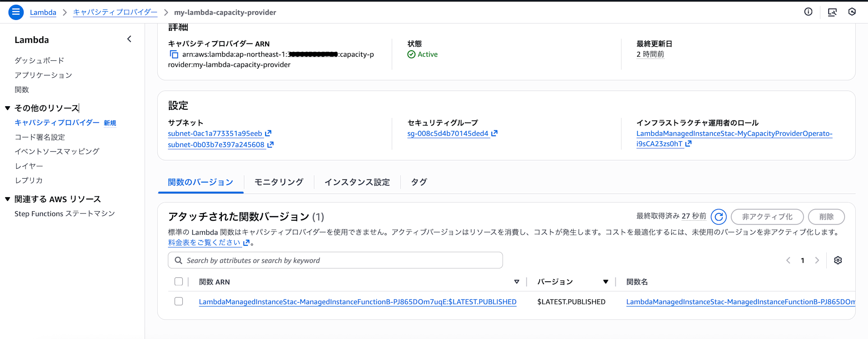Image resolution: width=868 pixels, height=339 pixels.
Task: Collapse the Lambda side navigation
Action: 129,39
